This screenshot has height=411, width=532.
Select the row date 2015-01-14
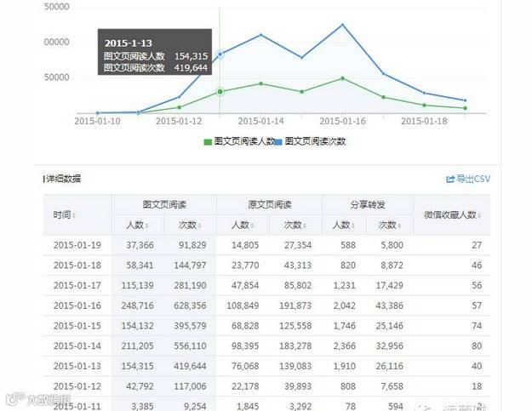pos(77,345)
